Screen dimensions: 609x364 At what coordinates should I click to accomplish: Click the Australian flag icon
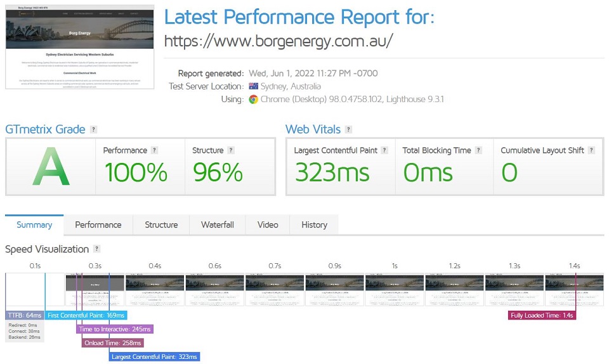tap(253, 86)
